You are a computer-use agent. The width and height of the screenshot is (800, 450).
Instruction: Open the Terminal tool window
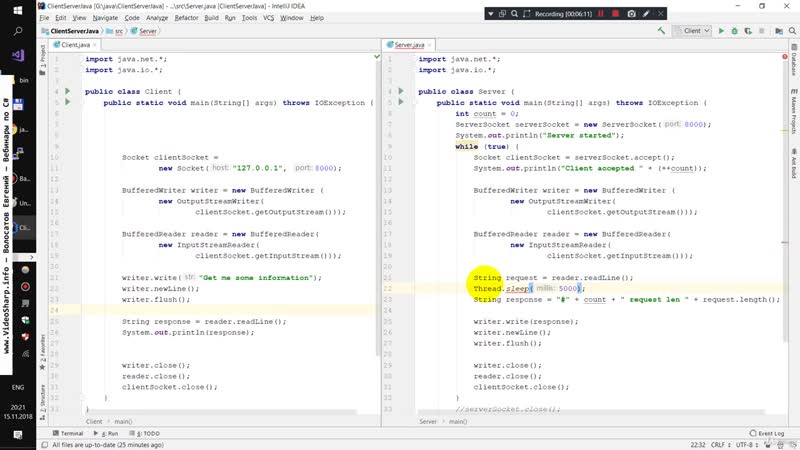68,433
